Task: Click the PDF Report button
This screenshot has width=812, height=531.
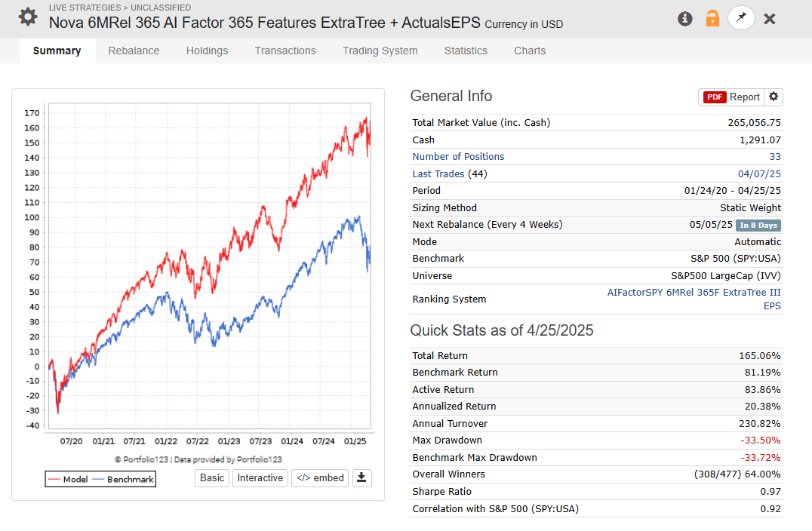Action: point(731,97)
